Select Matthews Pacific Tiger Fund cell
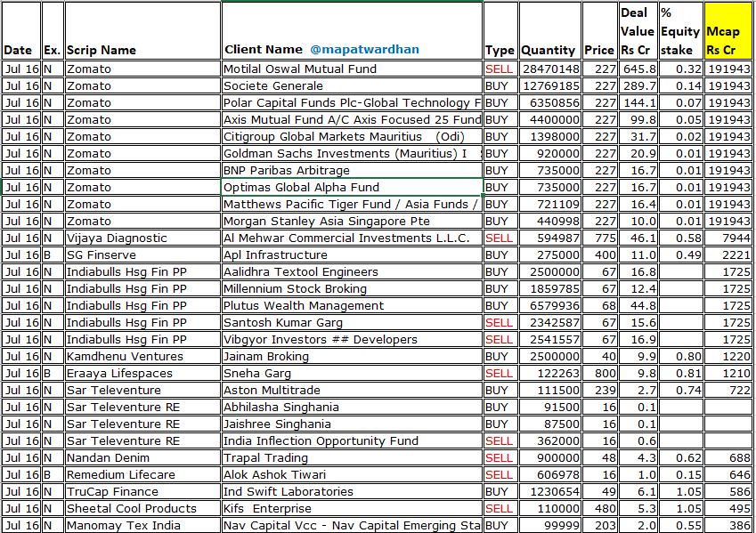This screenshot has height=533, width=756. pyautogui.click(x=352, y=204)
